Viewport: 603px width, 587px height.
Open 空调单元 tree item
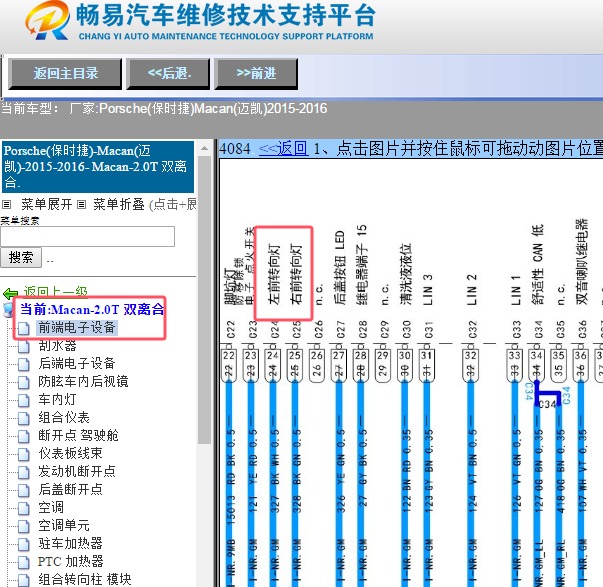pos(64,525)
